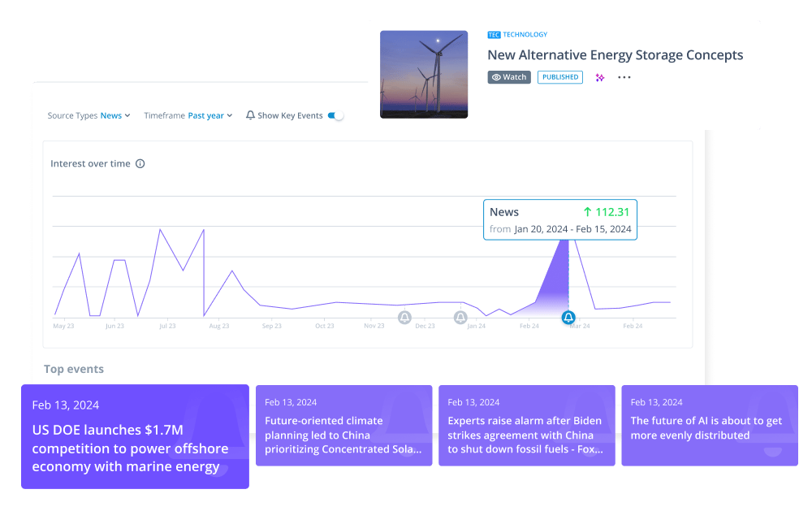Open the future of AI event card

pos(709,425)
